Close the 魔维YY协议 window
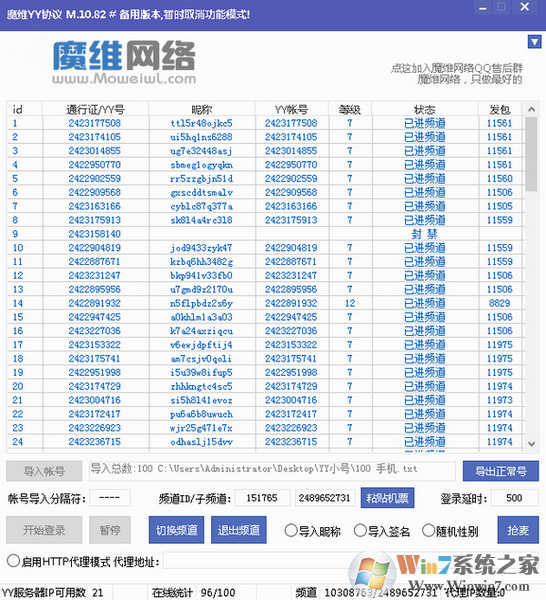 click(525, 7)
